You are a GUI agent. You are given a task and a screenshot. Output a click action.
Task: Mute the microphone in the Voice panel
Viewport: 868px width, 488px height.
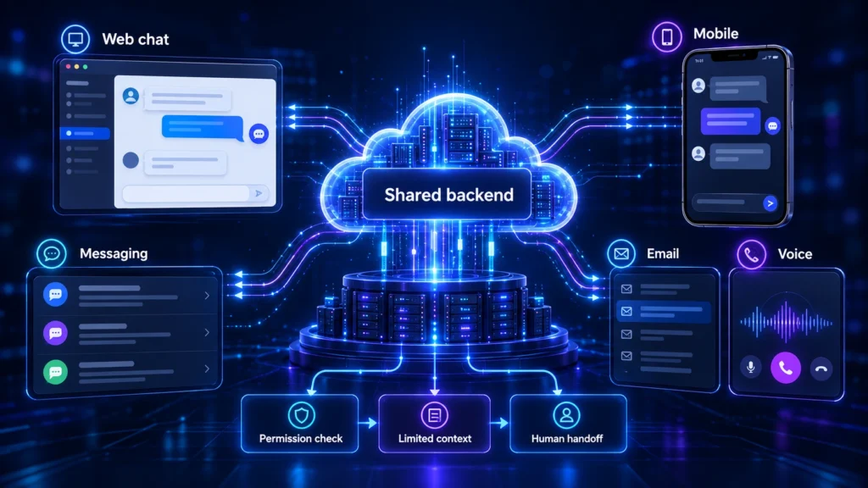751,368
